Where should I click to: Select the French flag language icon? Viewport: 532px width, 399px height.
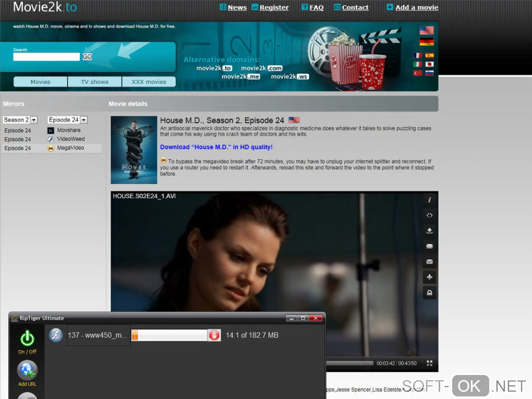pyautogui.click(x=417, y=55)
